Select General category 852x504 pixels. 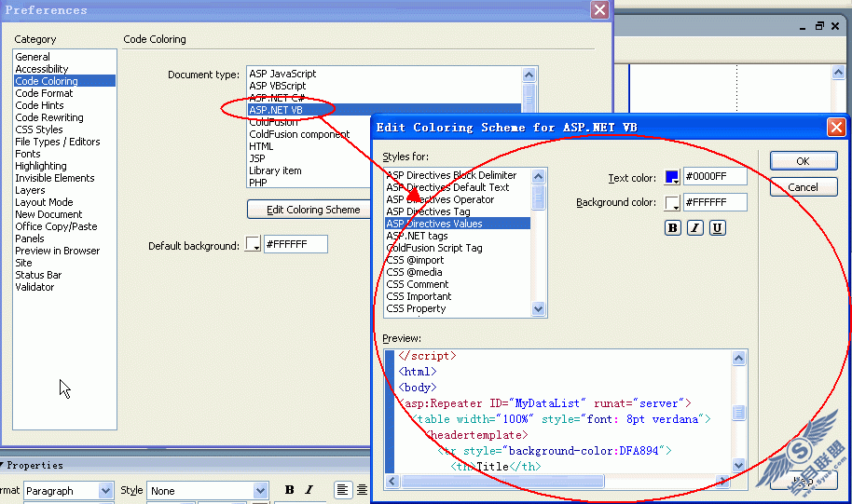tap(33, 57)
